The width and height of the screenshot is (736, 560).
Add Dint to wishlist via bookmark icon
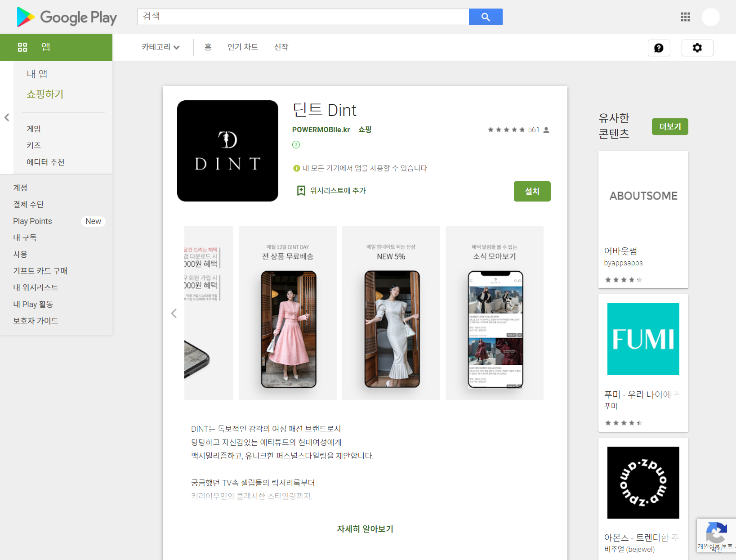tap(301, 190)
